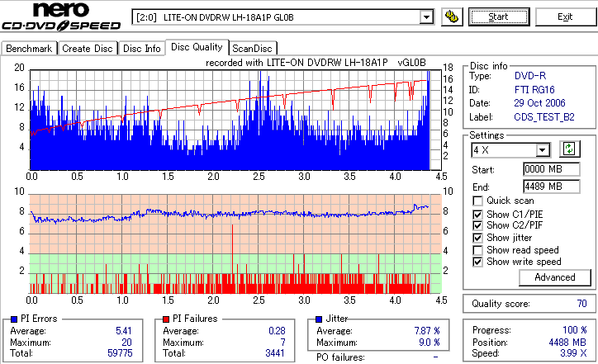The width and height of the screenshot is (598, 364).
Task: Click the blue PI Errors legend square
Action: click(x=14, y=319)
